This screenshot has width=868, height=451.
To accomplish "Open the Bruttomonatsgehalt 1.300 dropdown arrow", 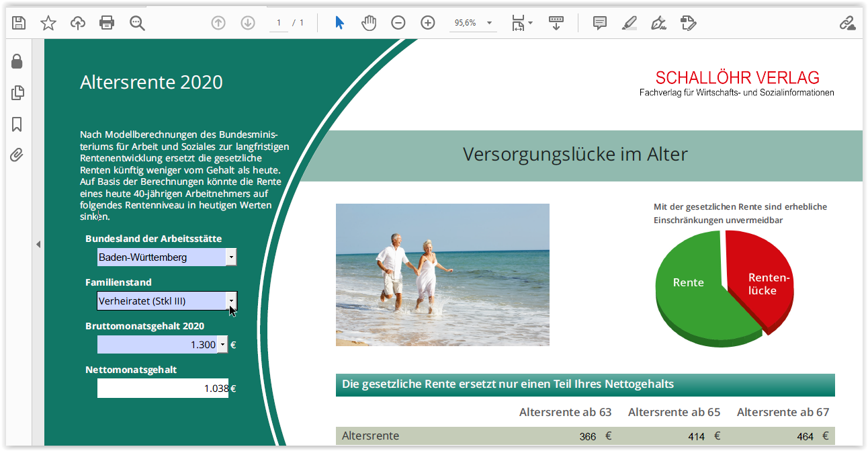I will point(222,345).
